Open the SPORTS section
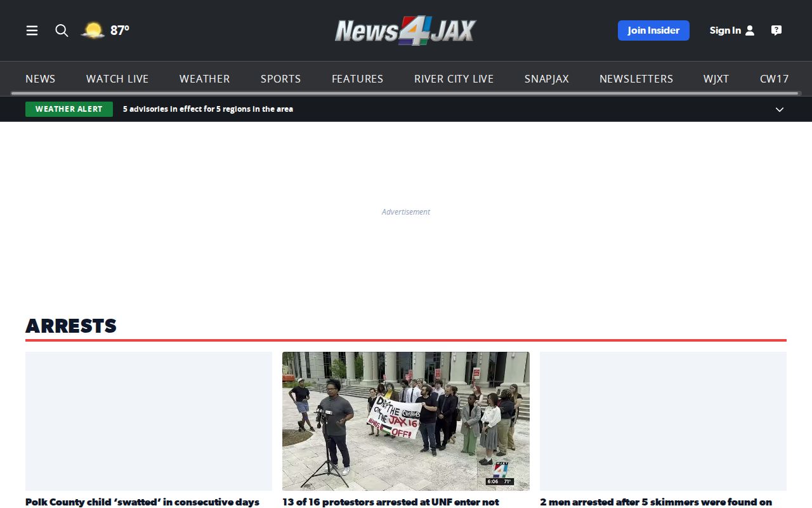 tap(280, 79)
